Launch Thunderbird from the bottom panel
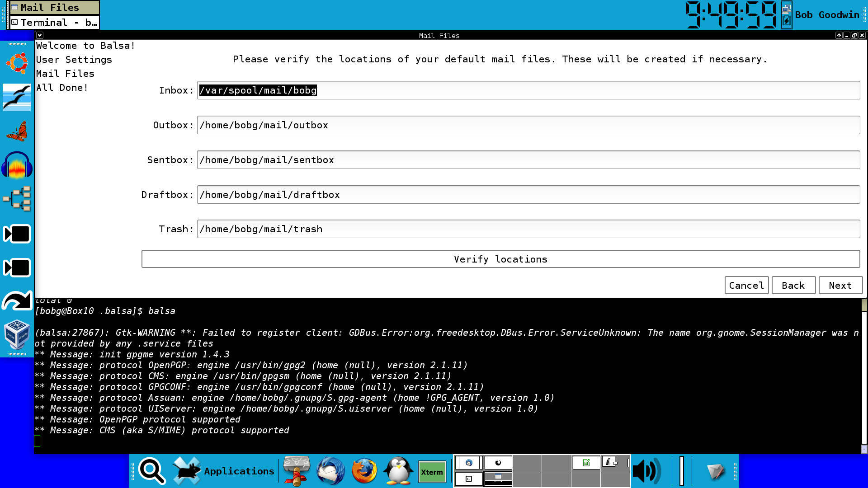 pos(330,471)
